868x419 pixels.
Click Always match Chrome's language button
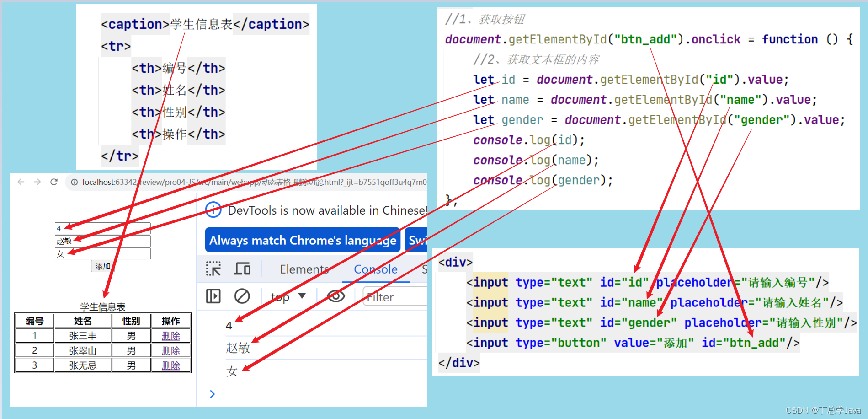pyautogui.click(x=303, y=240)
